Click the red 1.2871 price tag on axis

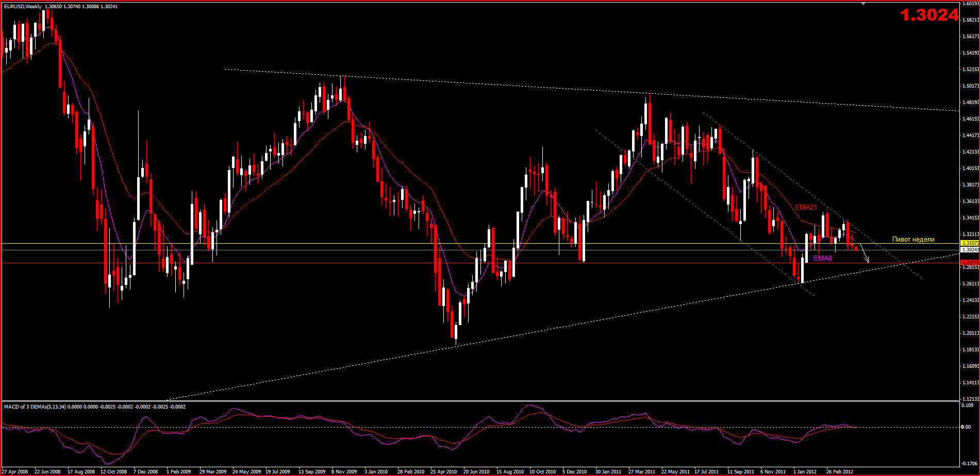pyautogui.click(x=971, y=262)
